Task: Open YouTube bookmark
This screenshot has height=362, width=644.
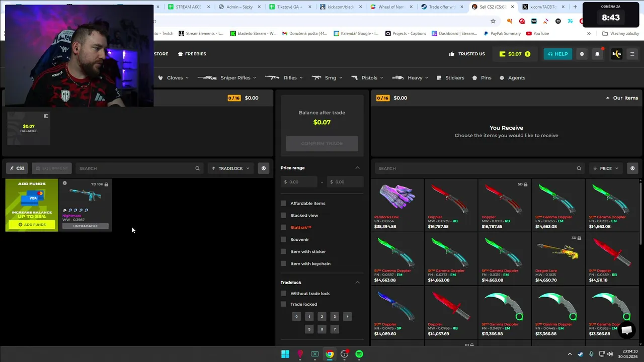Action: coord(537,34)
